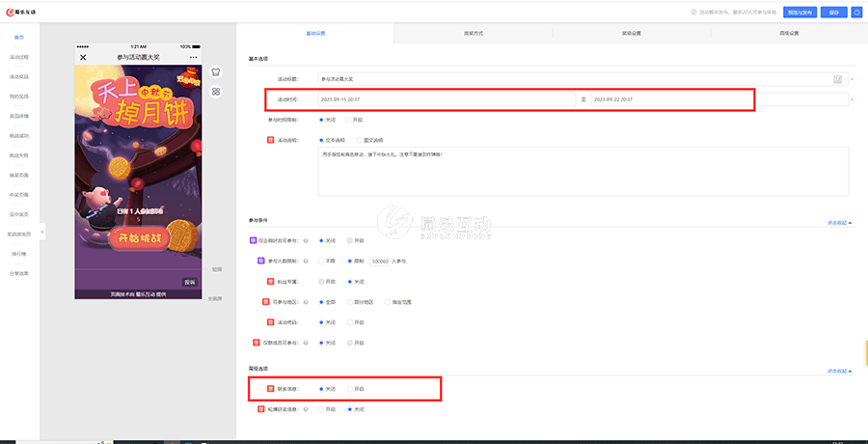Switch to the 派奖方式 tab
Viewport: 868px width, 444px height.
tap(474, 34)
